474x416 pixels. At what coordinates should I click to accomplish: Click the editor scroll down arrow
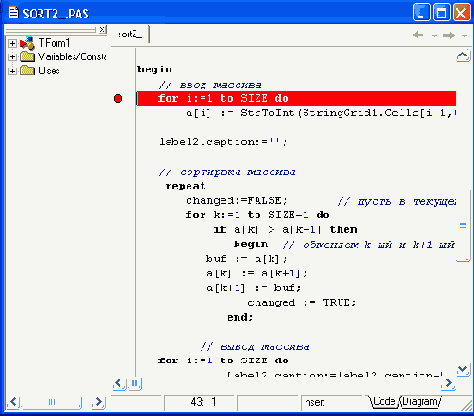[463, 370]
